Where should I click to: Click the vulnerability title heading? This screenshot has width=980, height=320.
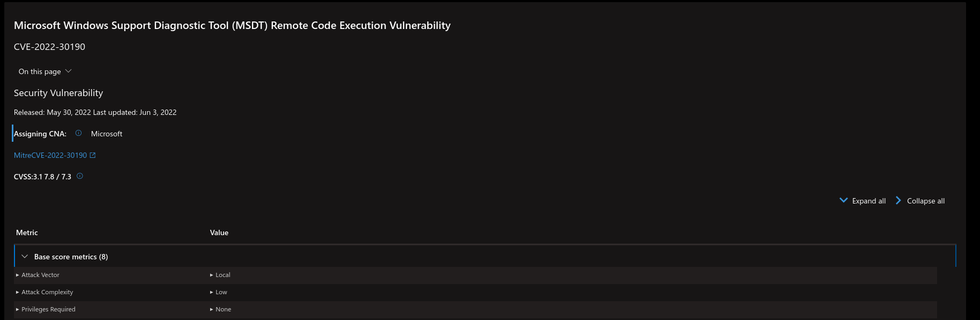(232, 25)
